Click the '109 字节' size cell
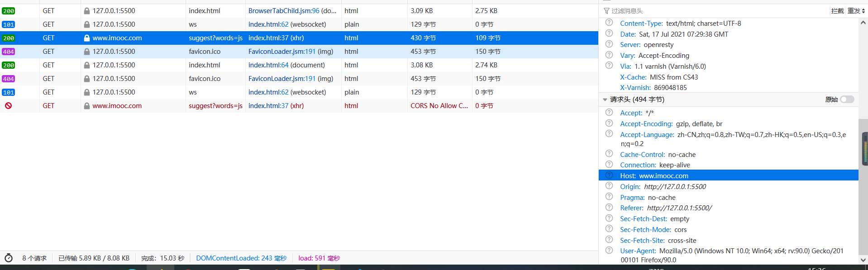Viewport: 868px width, 270px height. click(x=535, y=38)
